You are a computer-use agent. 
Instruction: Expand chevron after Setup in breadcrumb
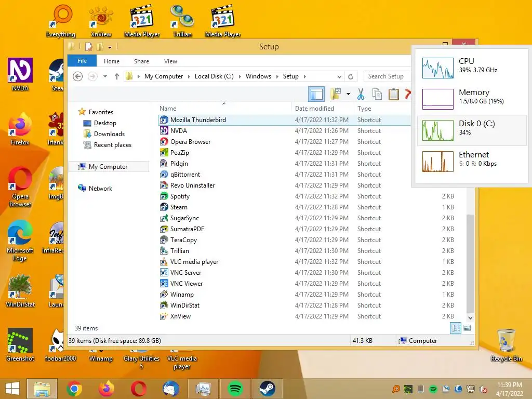(304, 76)
